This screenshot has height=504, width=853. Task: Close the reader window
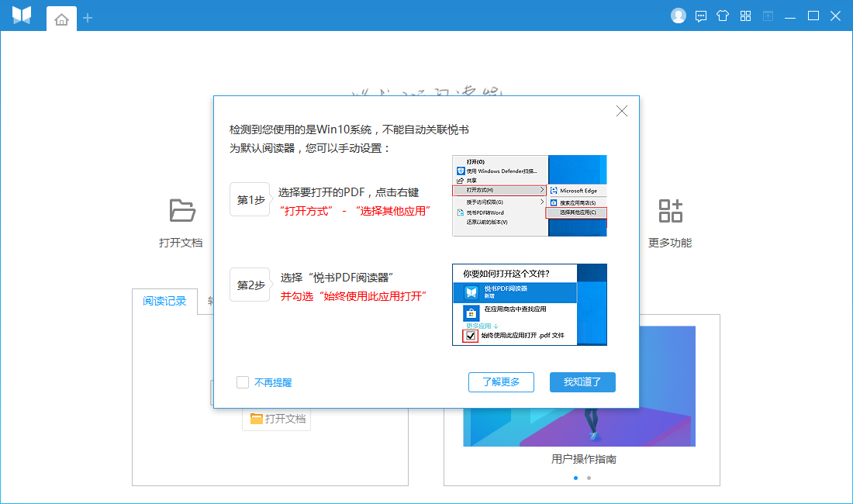click(836, 16)
